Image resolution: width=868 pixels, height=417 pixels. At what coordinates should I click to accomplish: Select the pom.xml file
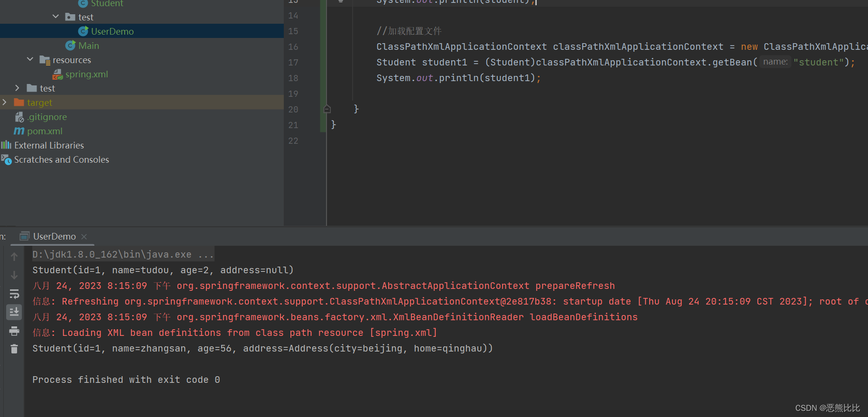coord(45,131)
